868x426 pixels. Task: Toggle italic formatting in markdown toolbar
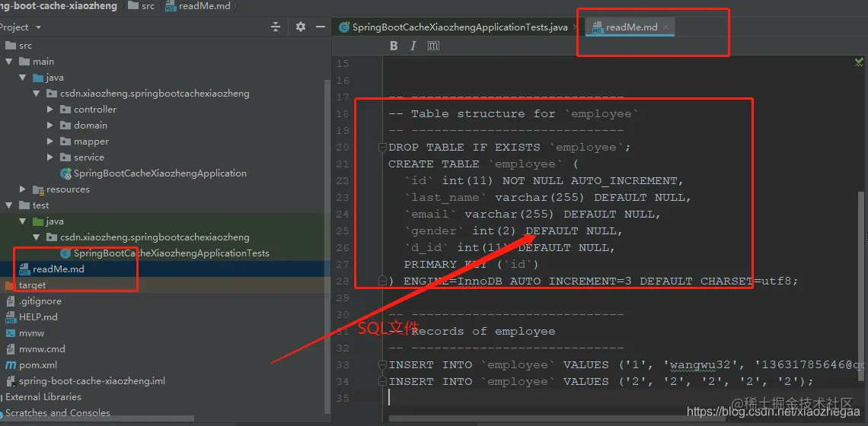click(x=413, y=46)
